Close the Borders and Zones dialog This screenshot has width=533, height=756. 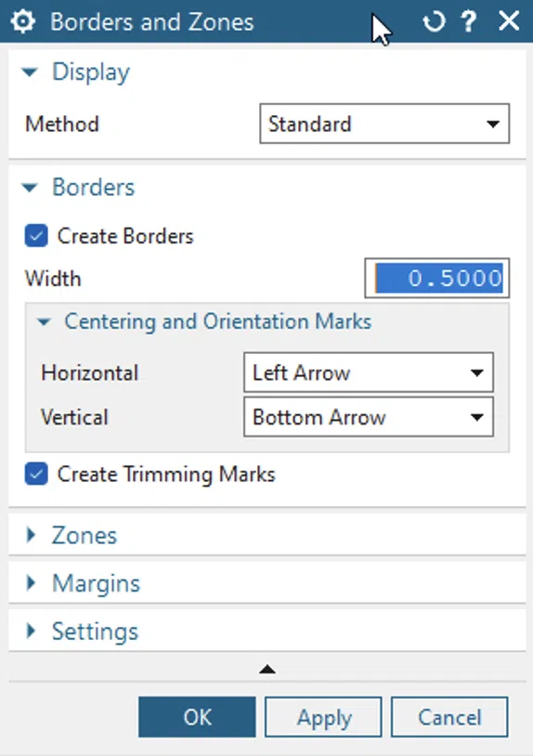pyautogui.click(x=509, y=21)
